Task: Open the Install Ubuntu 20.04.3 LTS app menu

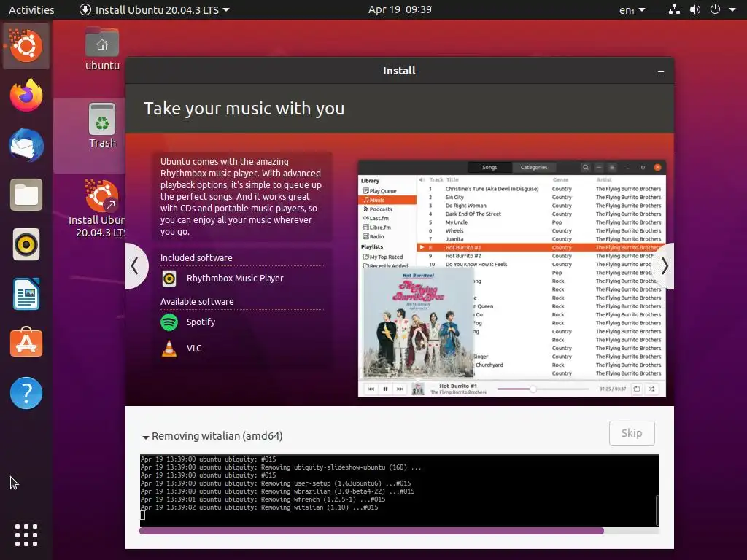Action: coord(155,9)
